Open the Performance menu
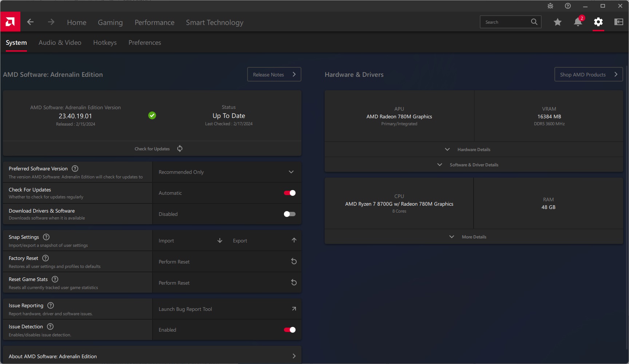The image size is (629, 364). [x=154, y=22]
